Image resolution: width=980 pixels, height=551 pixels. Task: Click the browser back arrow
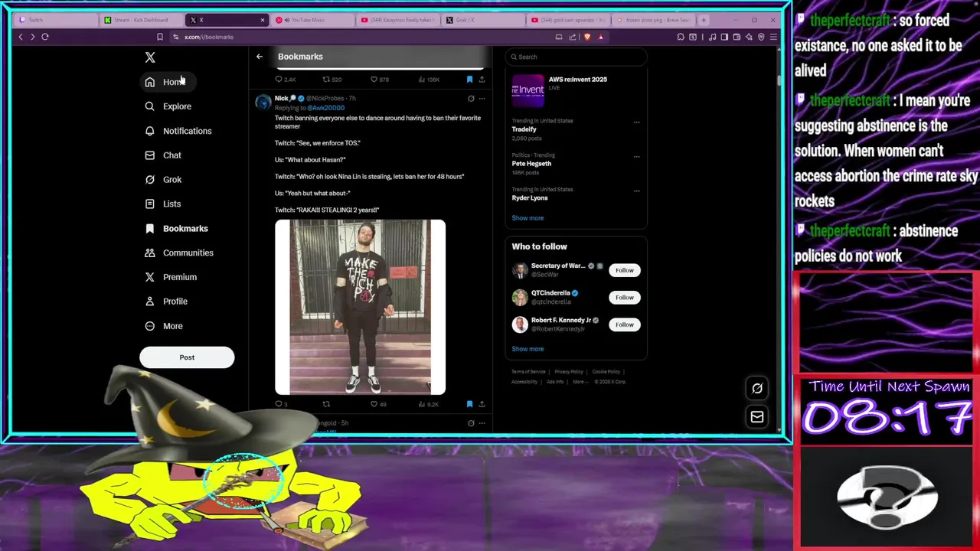[21, 37]
